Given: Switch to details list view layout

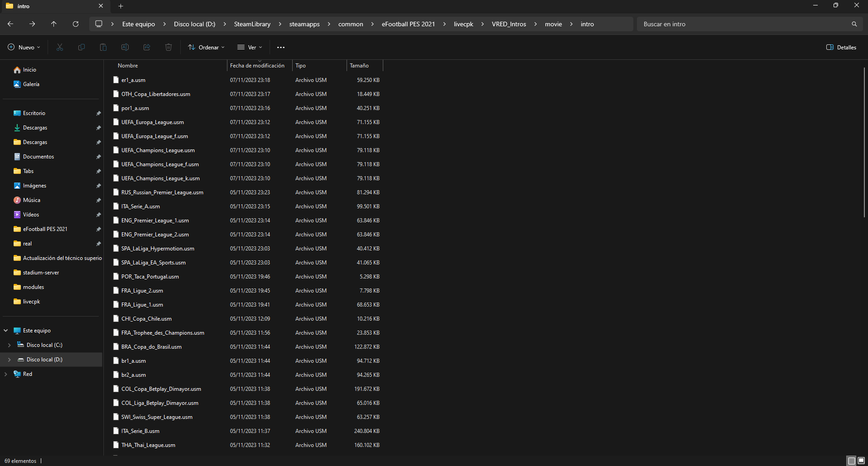Looking at the screenshot, I should click(852, 461).
